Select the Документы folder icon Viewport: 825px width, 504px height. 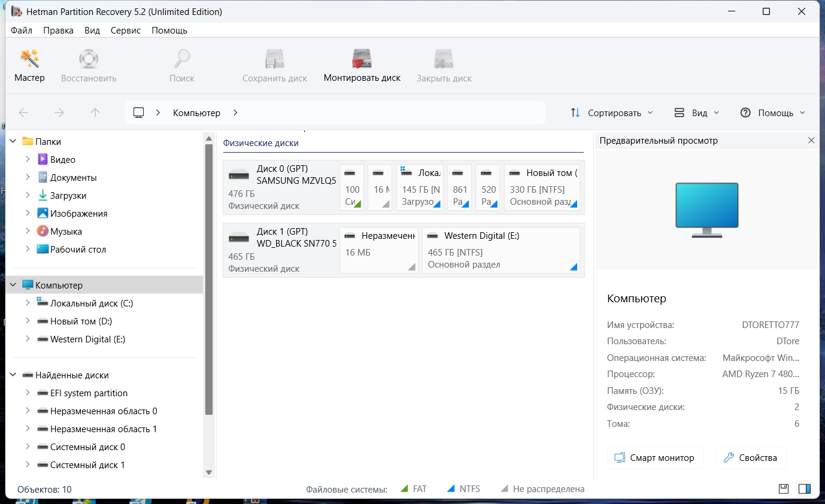[x=43, y=178]
